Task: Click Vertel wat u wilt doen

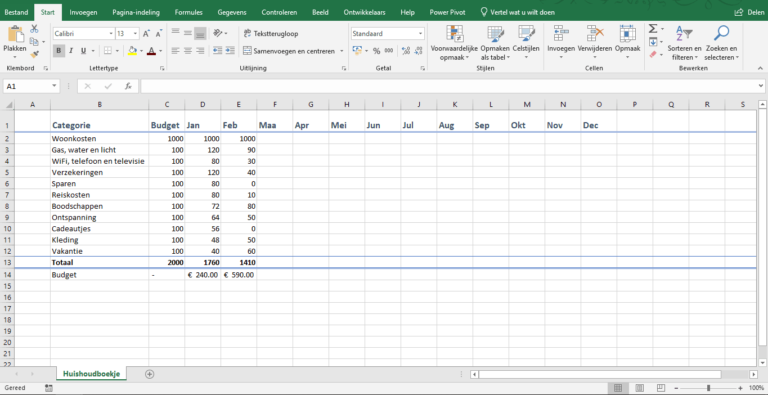Action: click(518, 12)
